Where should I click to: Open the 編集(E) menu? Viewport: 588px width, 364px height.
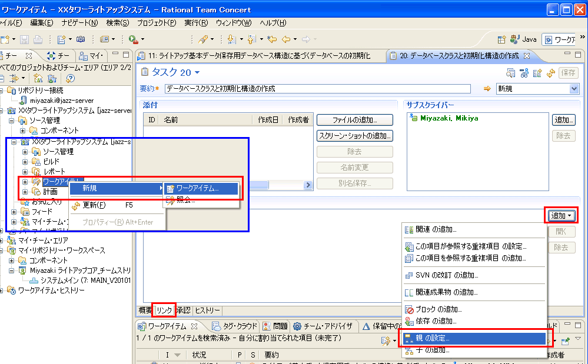(x=42, y=23)
